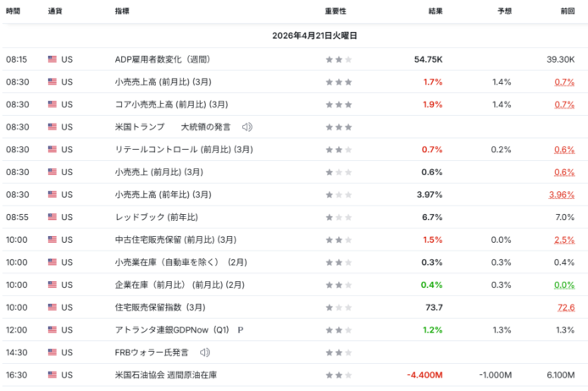Click the revised previous value 2.5%
Image resolution: width=588 pixels, height=391 pixels.
click(x=563, y=240)
